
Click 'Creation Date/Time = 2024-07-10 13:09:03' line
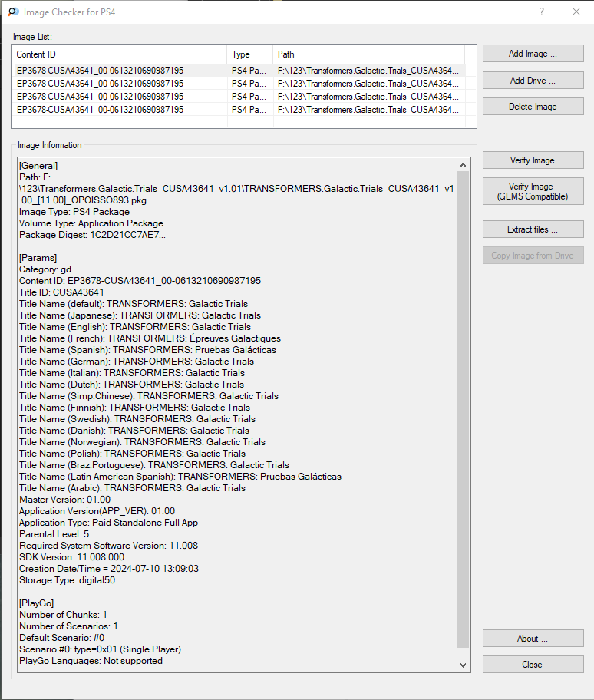109,569
